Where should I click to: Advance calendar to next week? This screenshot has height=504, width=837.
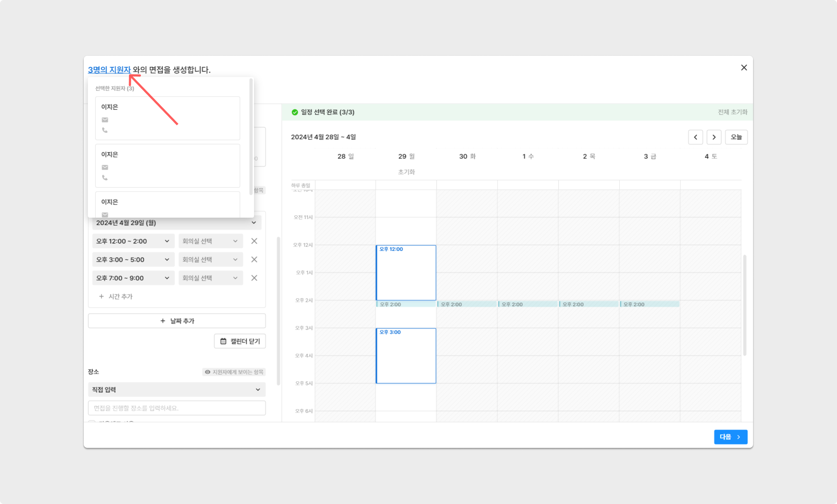[x=714, y=137]
